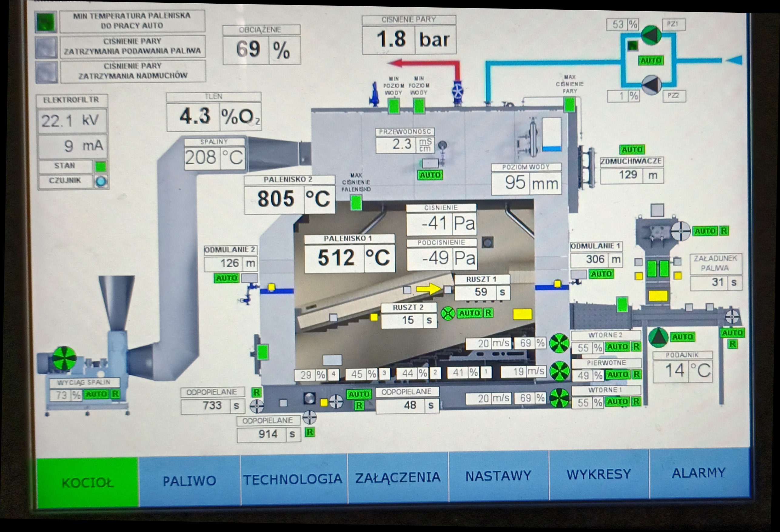Click the RUSZT 2 drive motor icon

click(448, 313)
